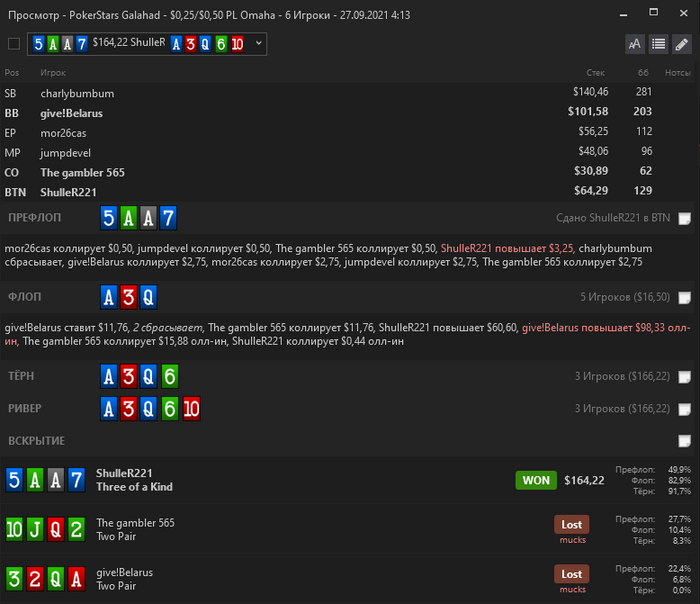
Task: Click the font size AA icon
Action: (634, 44)
